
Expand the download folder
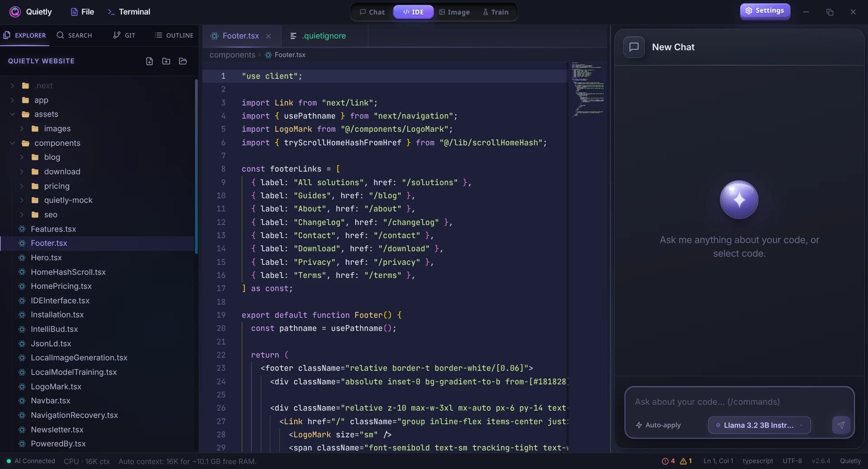pyautogui.click(x=22, y=172)
